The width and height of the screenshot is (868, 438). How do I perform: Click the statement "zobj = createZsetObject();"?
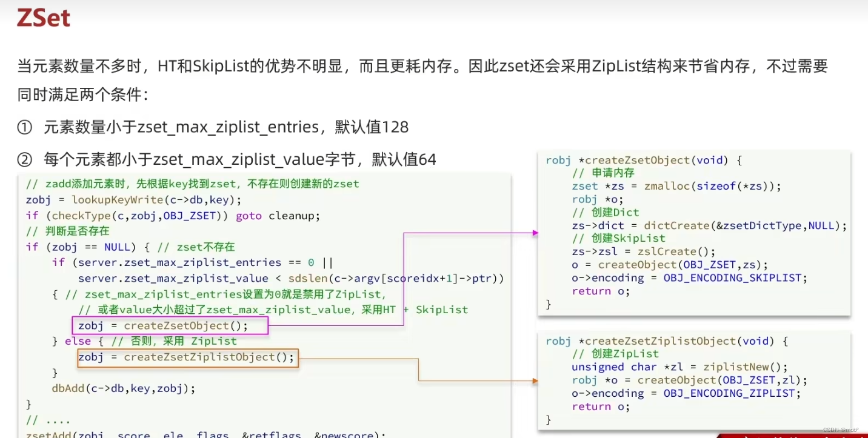163,326
